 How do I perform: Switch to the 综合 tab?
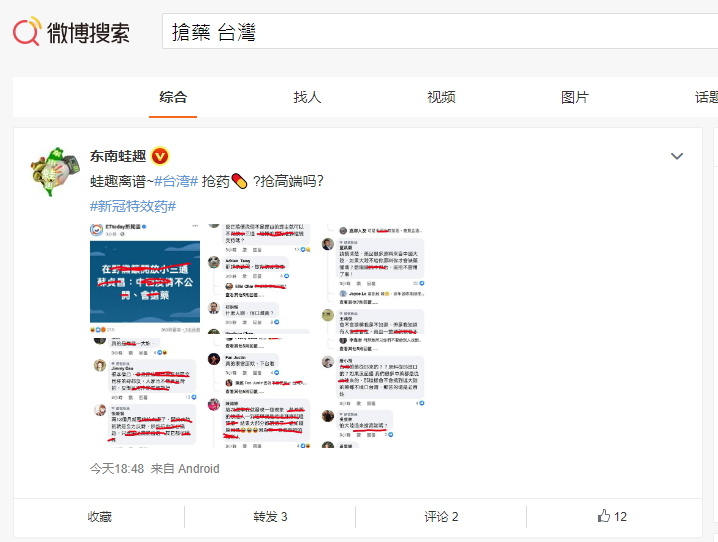[x=173, y=97]
